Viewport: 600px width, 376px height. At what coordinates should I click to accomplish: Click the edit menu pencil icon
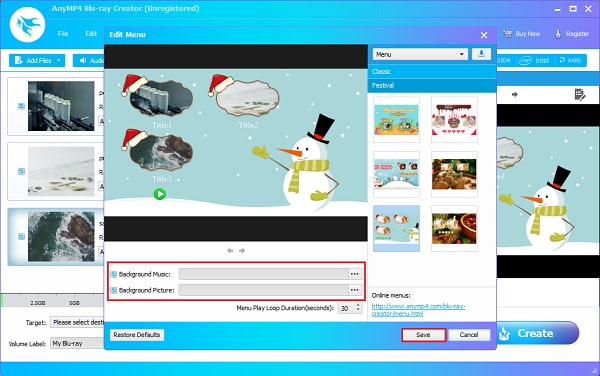coord(580,94)
